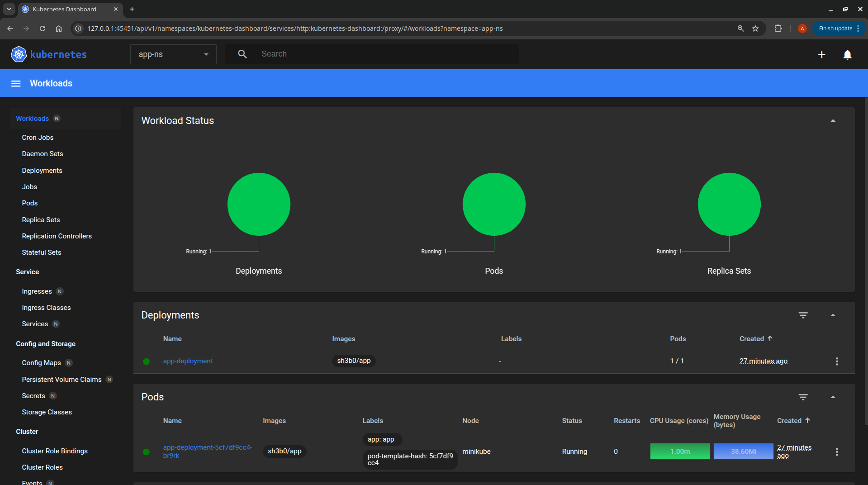Open Services in sidebar
Image resolution: width=868 pixels, height=485 pixels.
pyautogui.click(x=35, y=324)
